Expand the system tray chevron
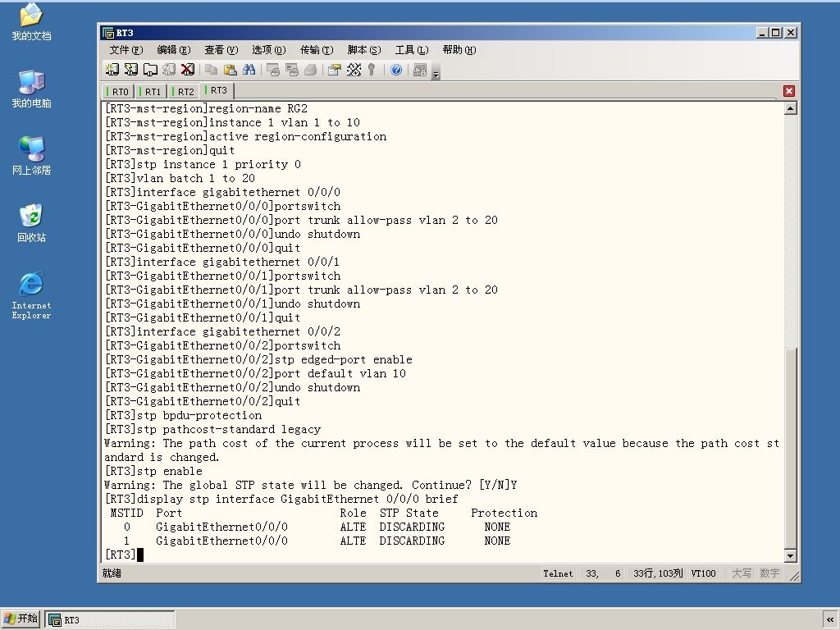Viewport: 840px width, 630px height. [x=830, y=620]
